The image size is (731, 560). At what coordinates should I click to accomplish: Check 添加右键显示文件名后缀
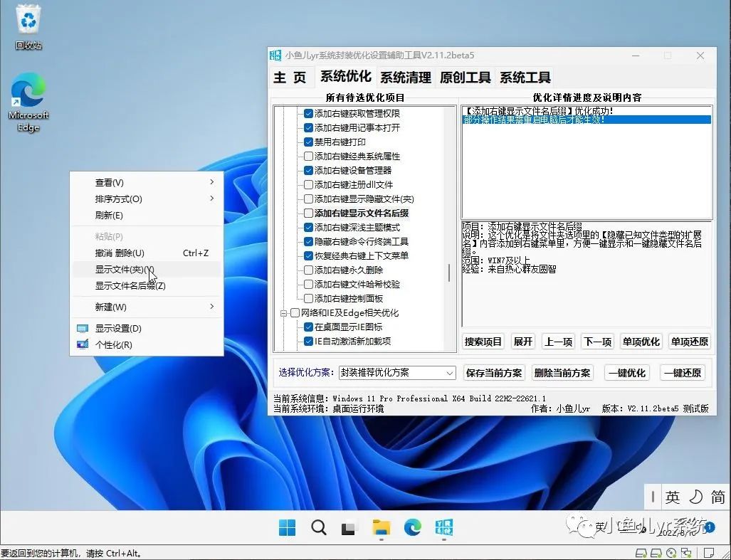[308, 213]
